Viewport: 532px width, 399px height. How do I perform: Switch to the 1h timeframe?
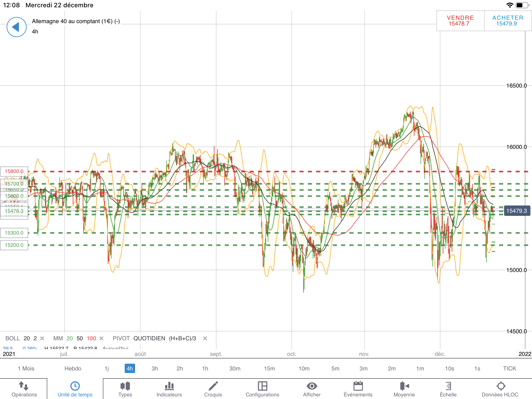point(205,368)
